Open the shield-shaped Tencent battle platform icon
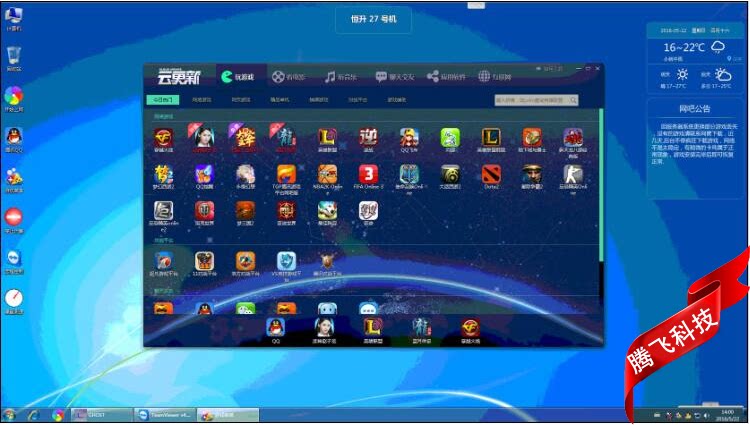750x425 pixels. click(x=328, y=264)
